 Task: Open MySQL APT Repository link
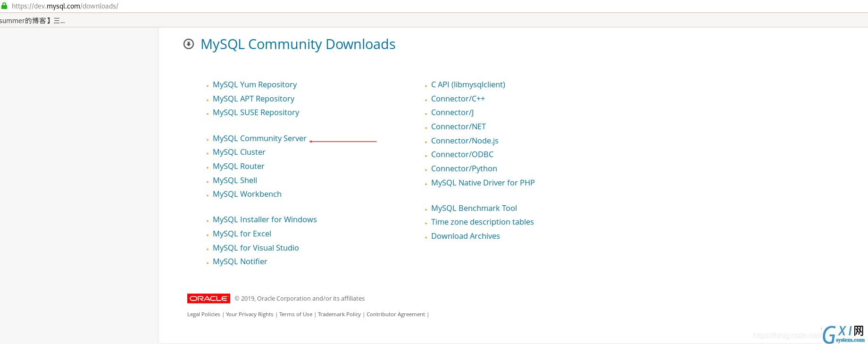[253, 99]
